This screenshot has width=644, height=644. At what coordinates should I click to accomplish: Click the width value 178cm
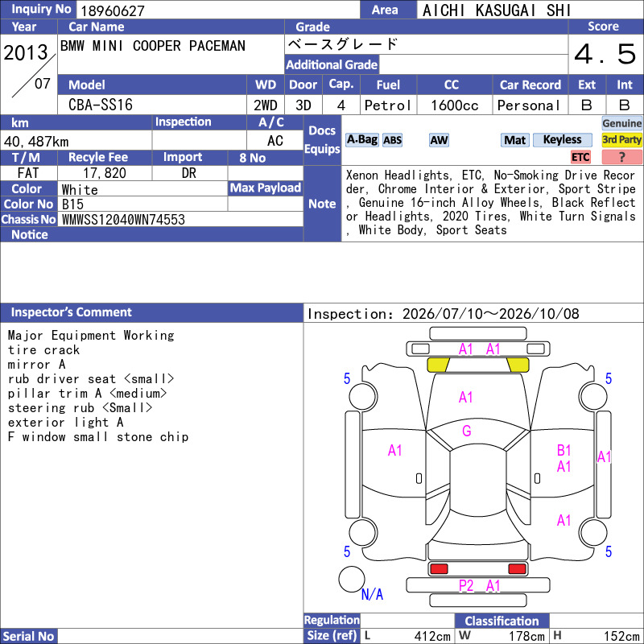(x=527, y=636)
